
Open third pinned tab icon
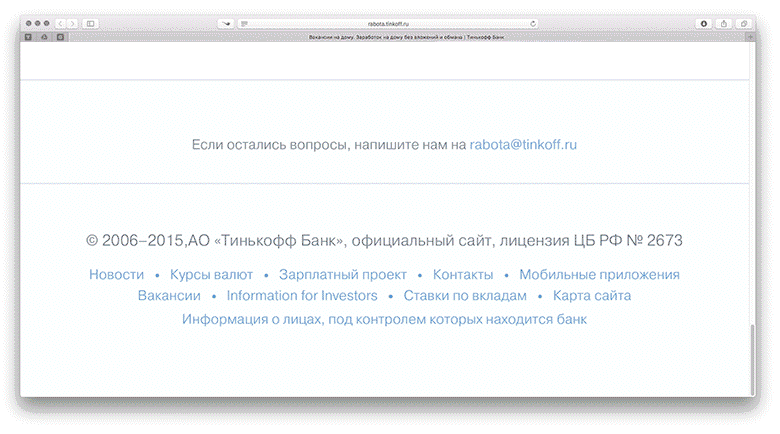60,37
